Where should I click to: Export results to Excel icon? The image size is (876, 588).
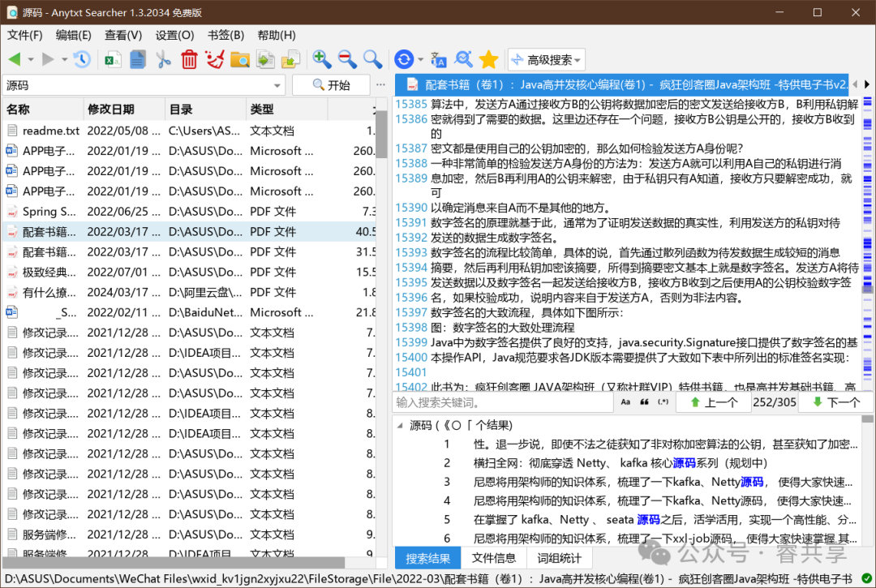113,59
